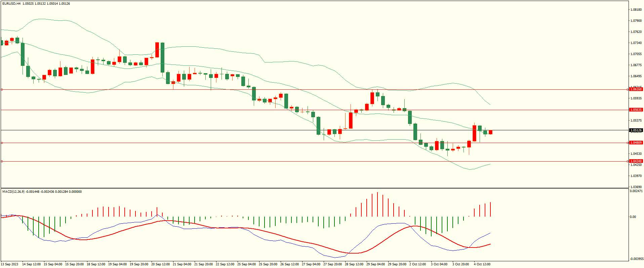Click the 13 Sep 2023 date label
The image size is (644, 268).
(10, 264)
